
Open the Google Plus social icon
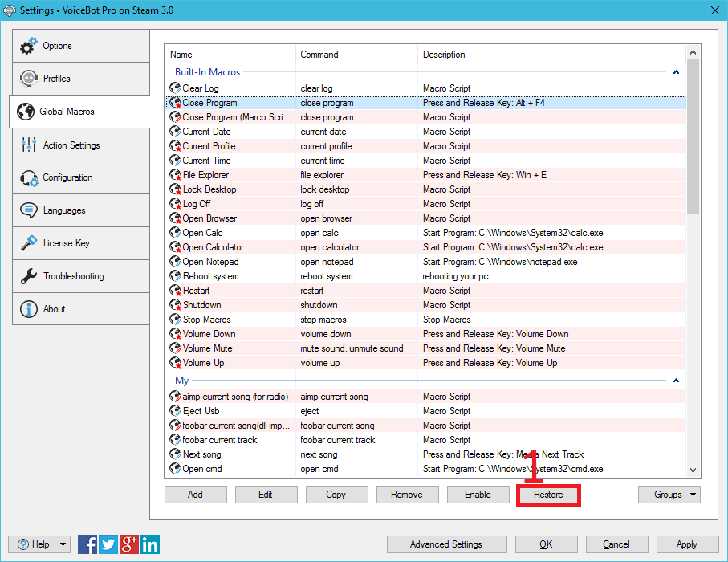(129, 544)
